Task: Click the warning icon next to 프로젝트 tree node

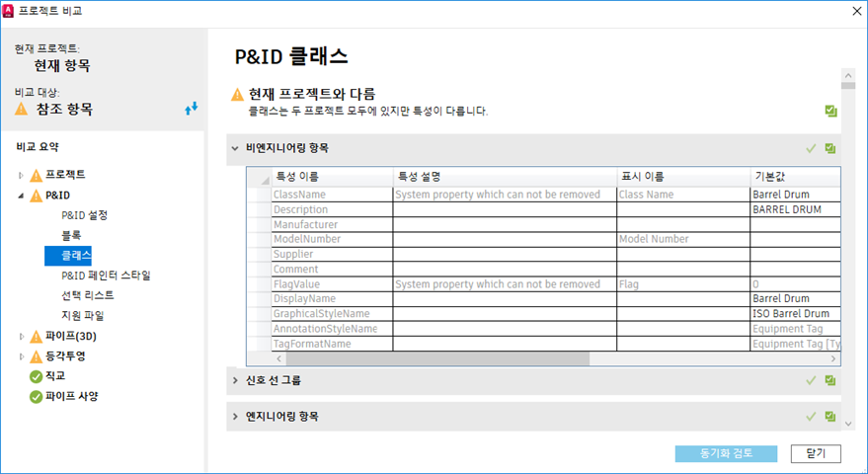Action: [36, 176]
